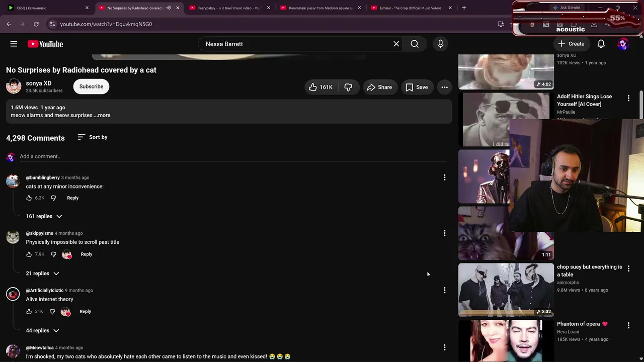Switch to the Liminal The Crop tab
Viewport: 644px width, 362px height.
click(x=411, y=8)
